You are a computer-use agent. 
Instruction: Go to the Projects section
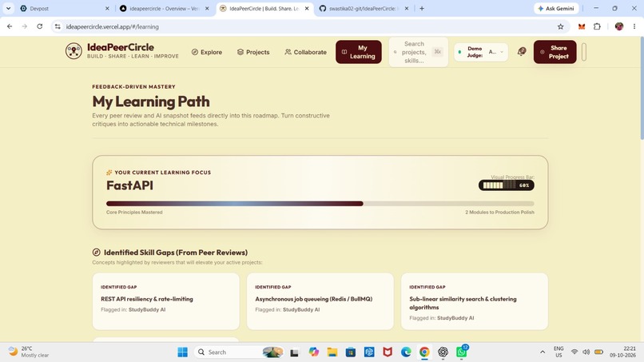(253, 52)
